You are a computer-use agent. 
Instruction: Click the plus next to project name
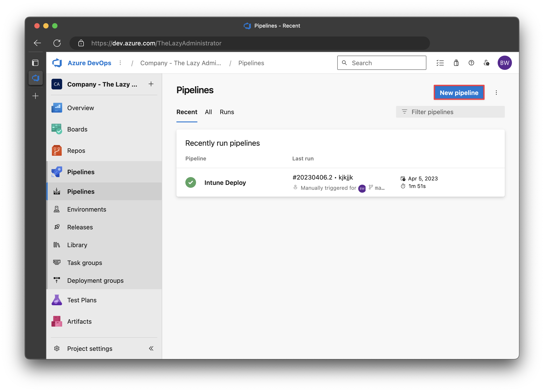point(151,84)
